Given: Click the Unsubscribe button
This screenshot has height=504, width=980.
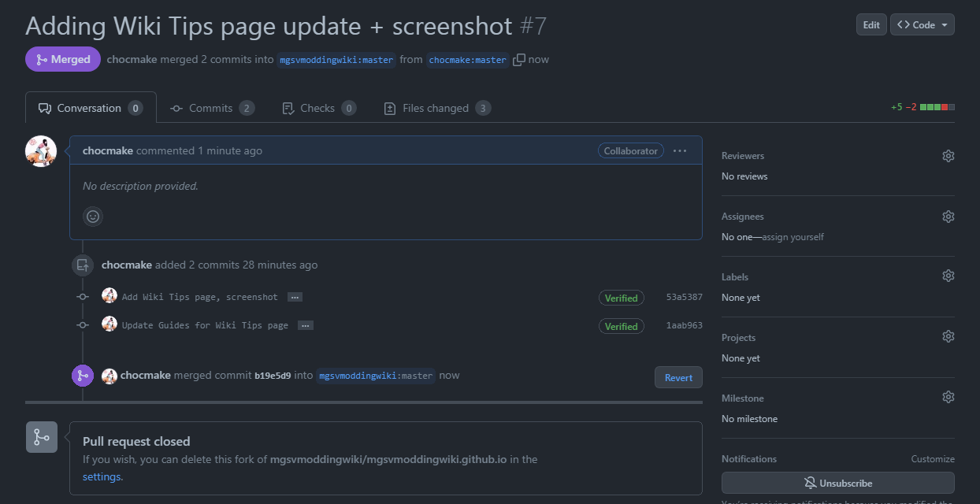Looking at the screenshot, I should point(838,483).
